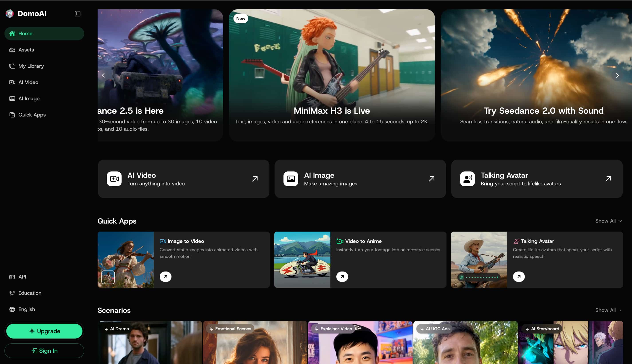
Task: Collapse the sidebar panel icon
Action: point(78,14)
